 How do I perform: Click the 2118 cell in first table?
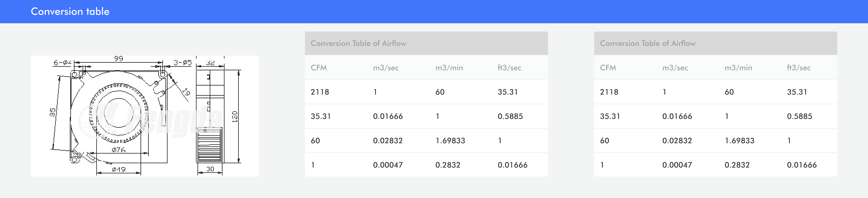pyautogui.click(x=319, y=92)
